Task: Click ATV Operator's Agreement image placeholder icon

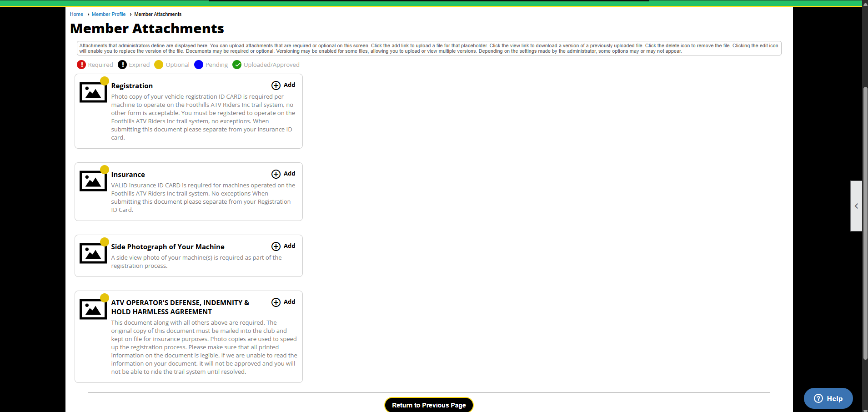Action: tap(93, 309)
